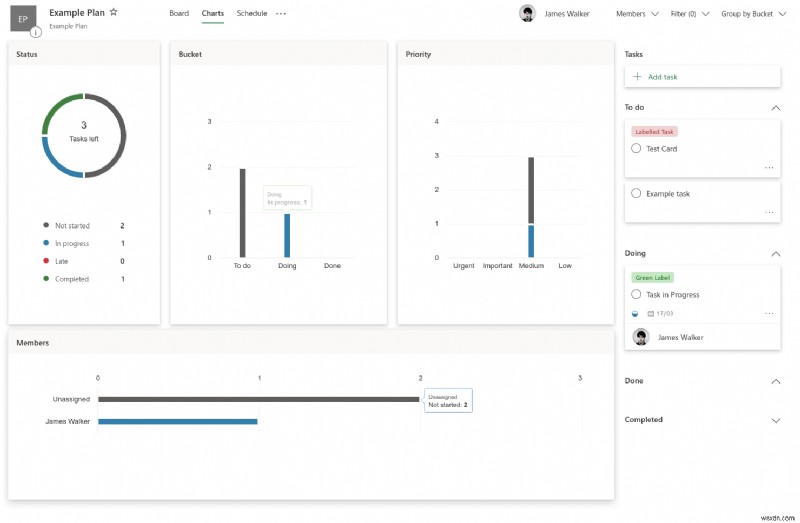This screenshot has width=800, height=523.
Task: Click the Doing bar in Bucket chart
Action: pos(287,235)
